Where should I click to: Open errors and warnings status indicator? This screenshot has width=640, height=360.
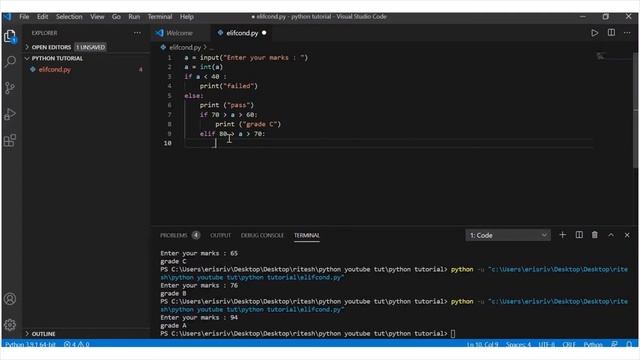click(76, 344)
